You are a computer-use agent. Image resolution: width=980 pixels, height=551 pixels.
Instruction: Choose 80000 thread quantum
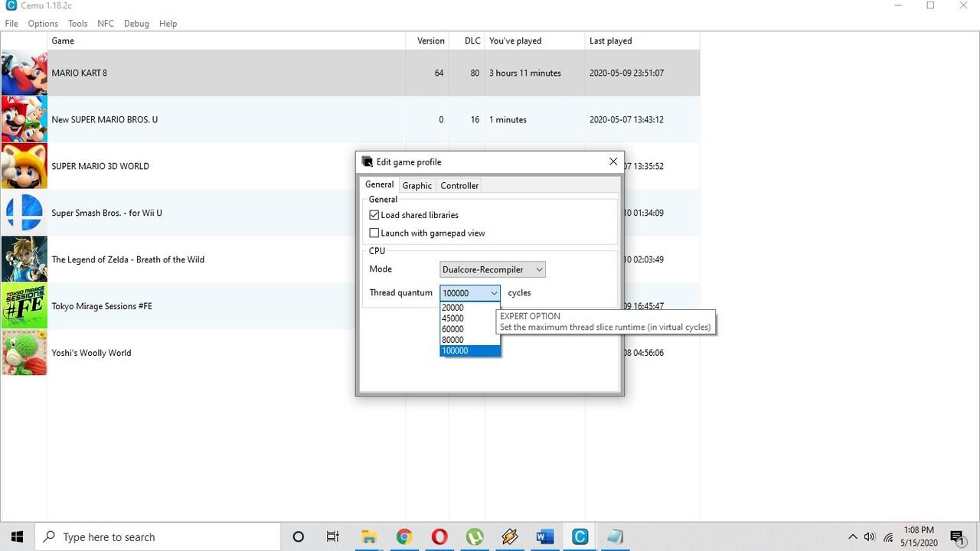point(470,340)
